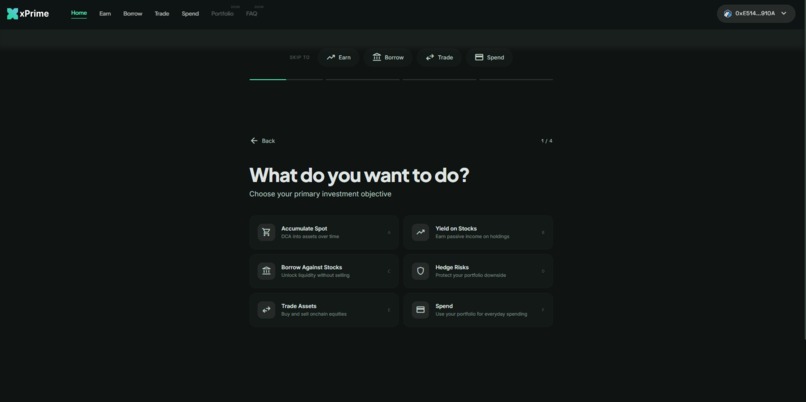Screen dimensions: 806x402
Task: Select the Trade Assets title
Action: click(x=299, y=306)
